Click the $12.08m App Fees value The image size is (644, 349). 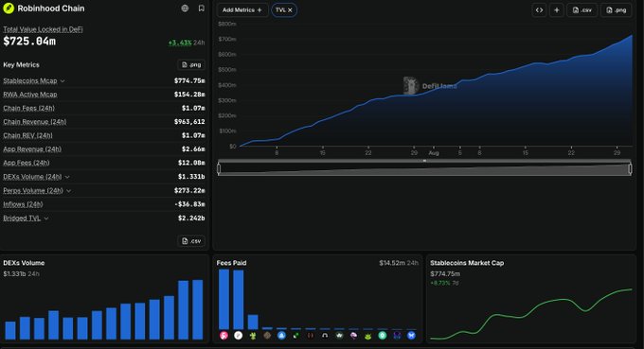191,163
